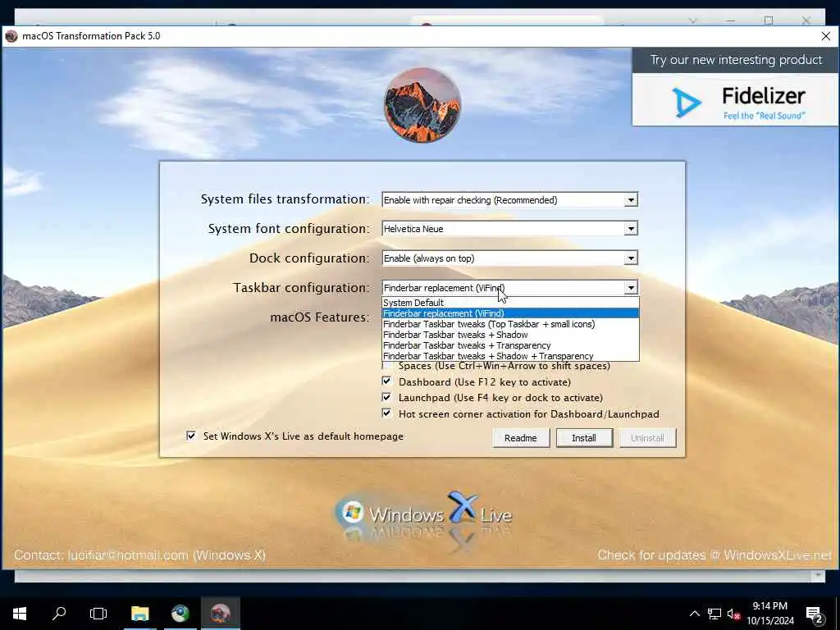The width and height of the screenshot is (840, 630).
Task: Click the title bar app icon
Action: coord(11,36)
